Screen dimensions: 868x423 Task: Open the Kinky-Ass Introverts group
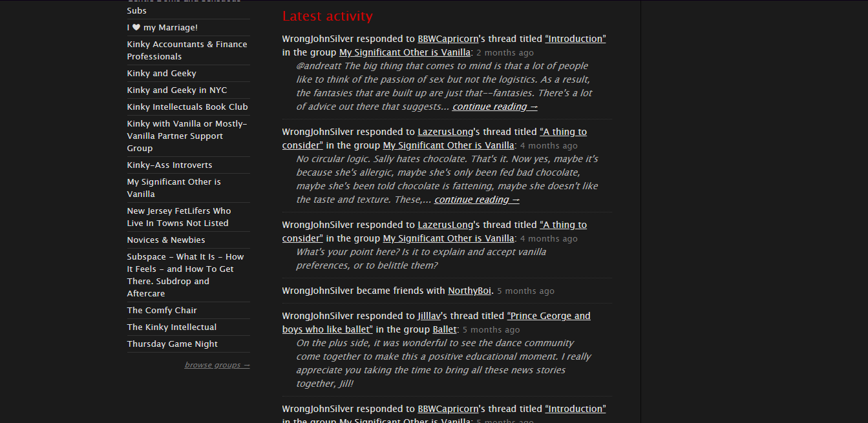click(x=169, y=165)
